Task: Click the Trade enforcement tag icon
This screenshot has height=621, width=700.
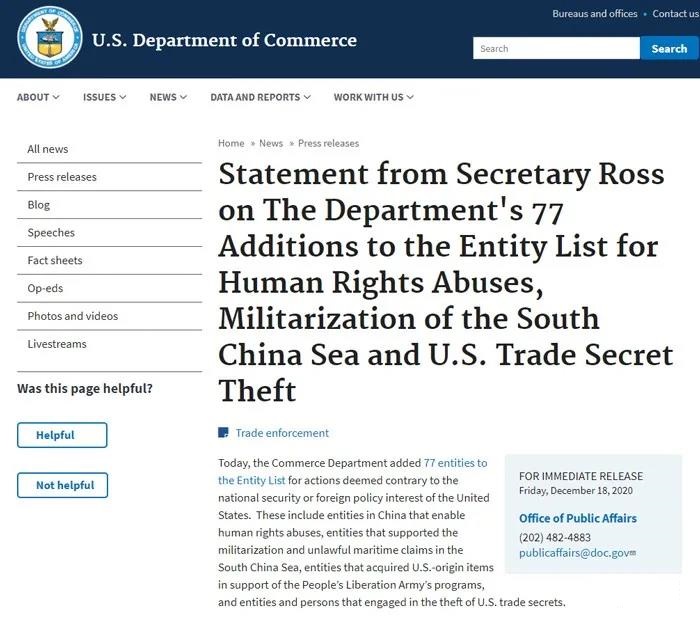Action: point(223,433)
